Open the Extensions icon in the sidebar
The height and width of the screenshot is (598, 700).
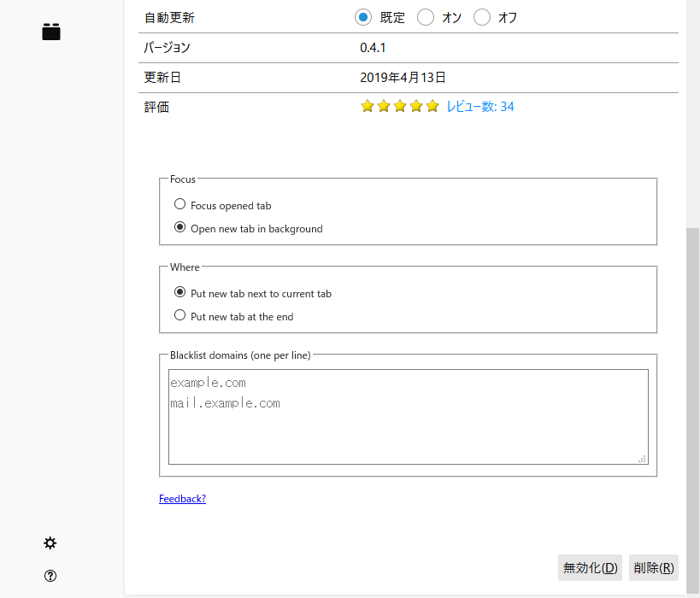click(51, 32)
